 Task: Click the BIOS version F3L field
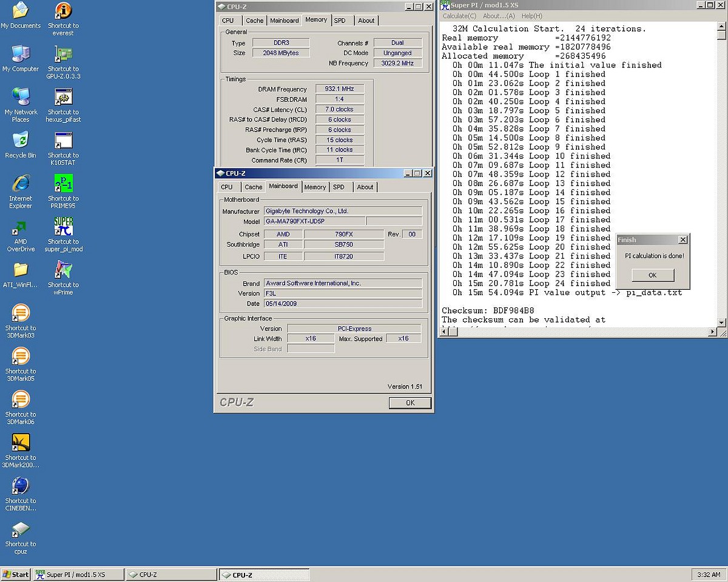[x=343, y=293]
